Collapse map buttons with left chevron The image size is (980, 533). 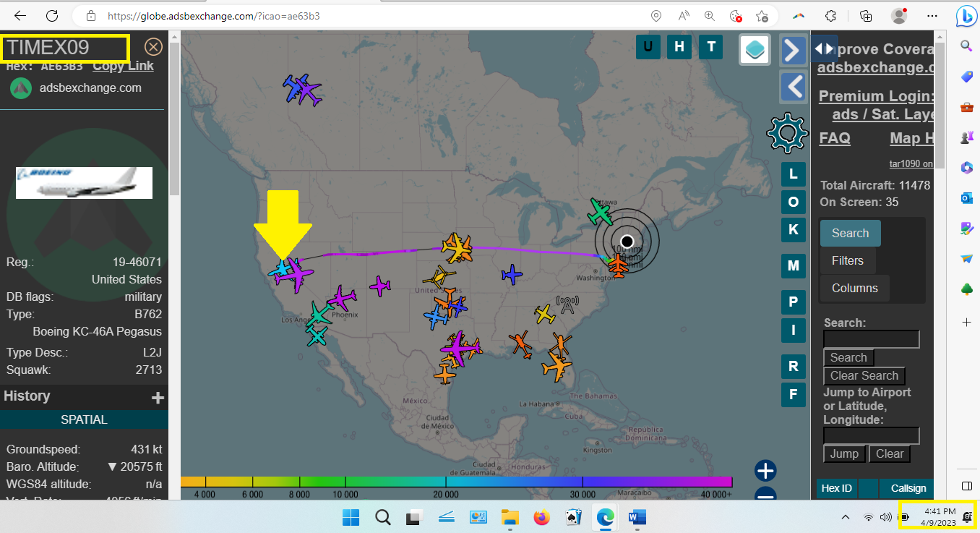(x=794, y=87)
